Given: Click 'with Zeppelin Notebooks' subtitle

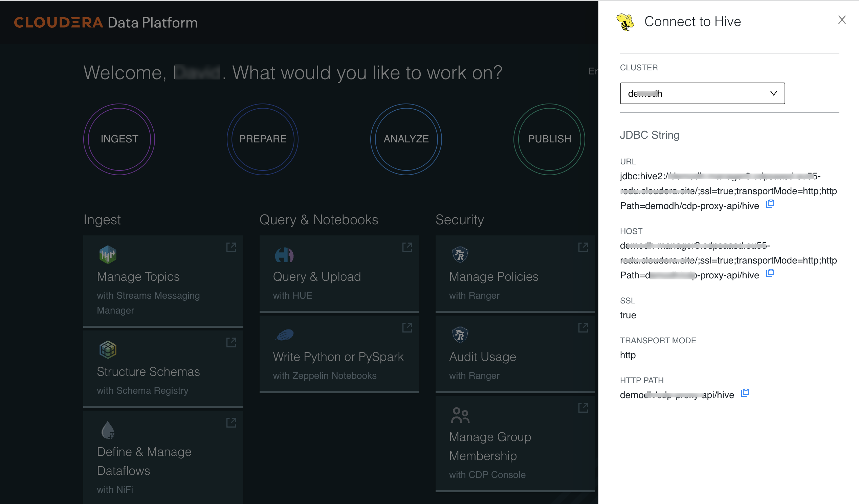Looking at the screenshot, I should [x=325, y=375].
